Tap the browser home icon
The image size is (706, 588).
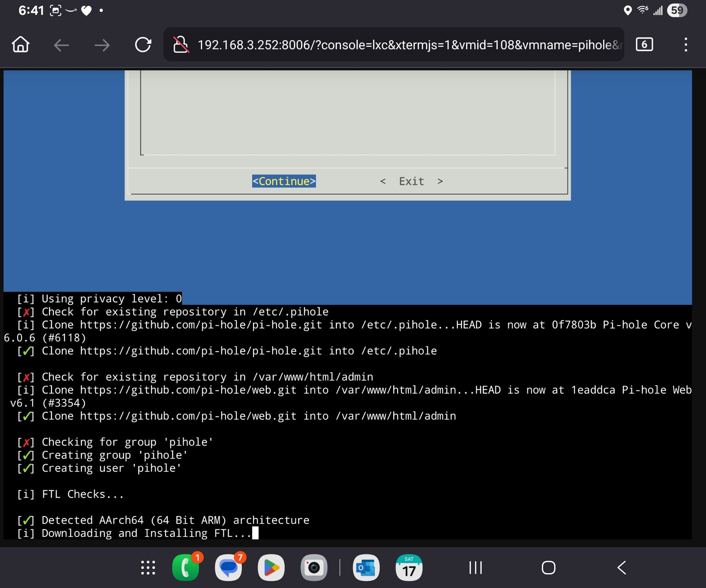pyautogui.click(x=20, y=45)
